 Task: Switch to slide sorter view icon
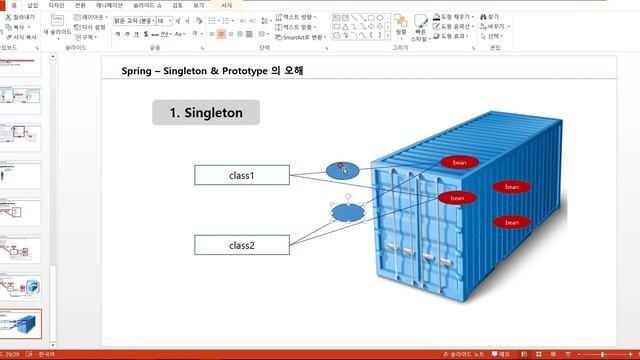(539, 354)
